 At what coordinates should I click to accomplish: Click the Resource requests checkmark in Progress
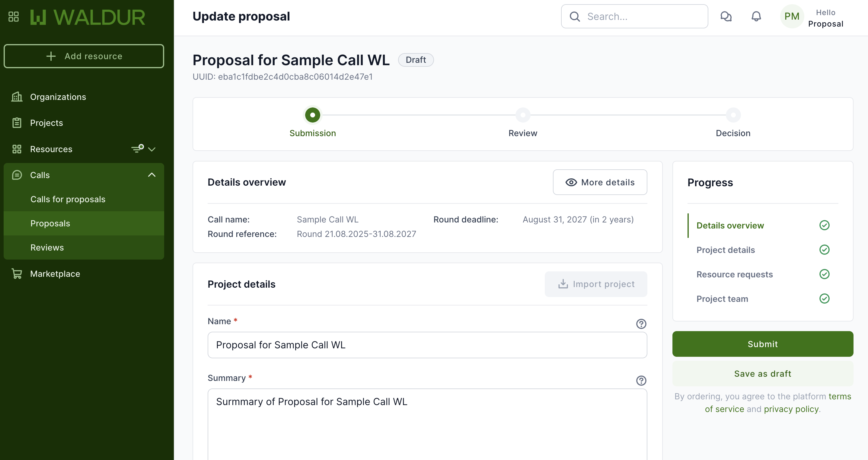824,274
